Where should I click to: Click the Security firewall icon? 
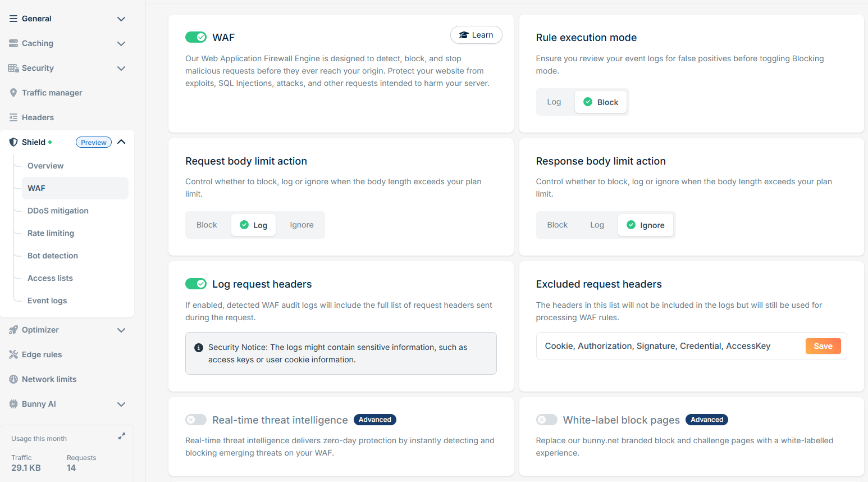[13, 68]
